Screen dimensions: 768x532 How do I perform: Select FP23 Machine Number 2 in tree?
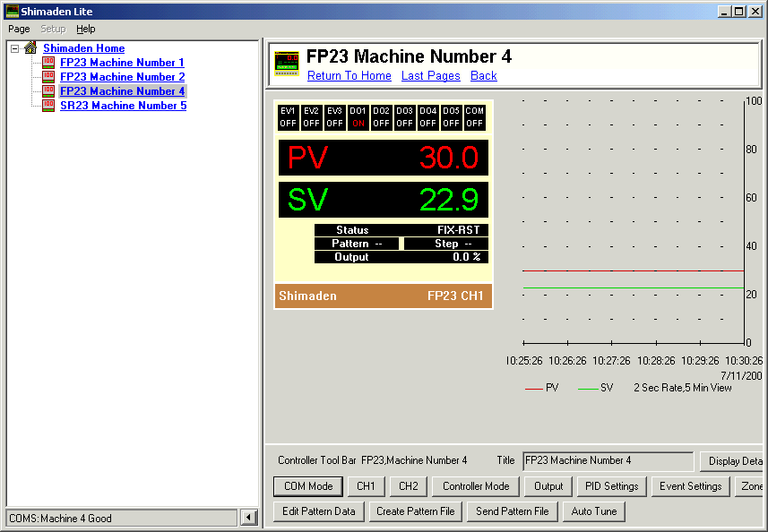point(123,77)
